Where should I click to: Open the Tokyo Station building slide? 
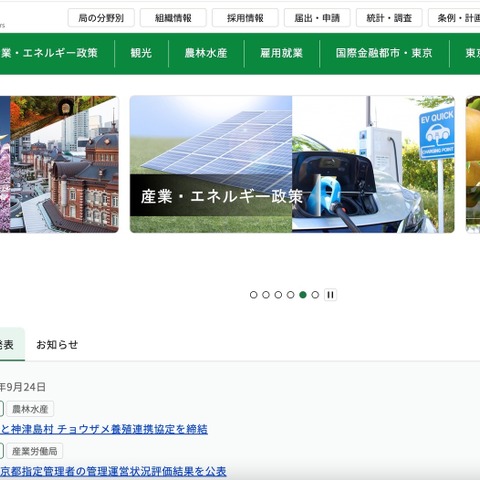tap(59, 164)
